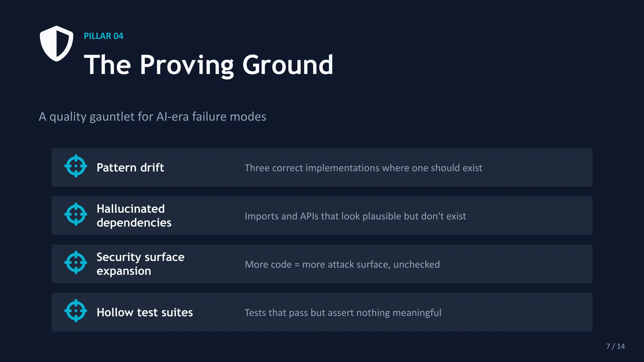Click the PILLAR 04 label
This screenshot has width=644, height=362.
tap(103, 36)
